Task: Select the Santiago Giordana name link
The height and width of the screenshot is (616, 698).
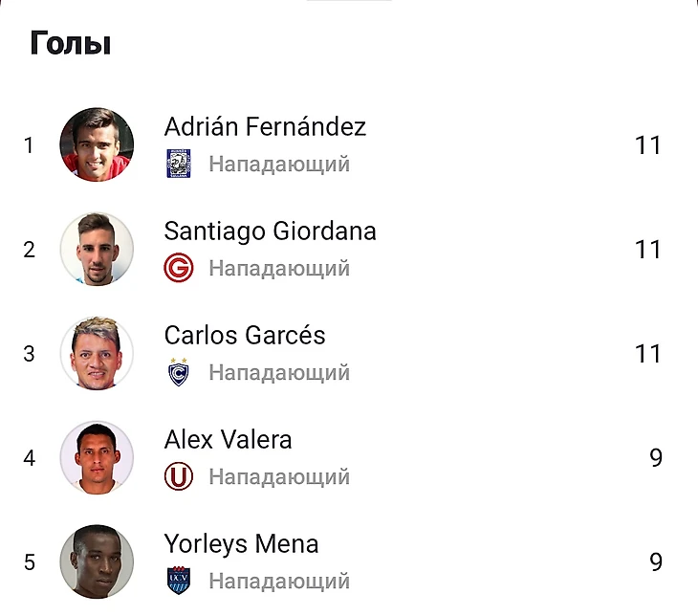Action: [270, 231]
